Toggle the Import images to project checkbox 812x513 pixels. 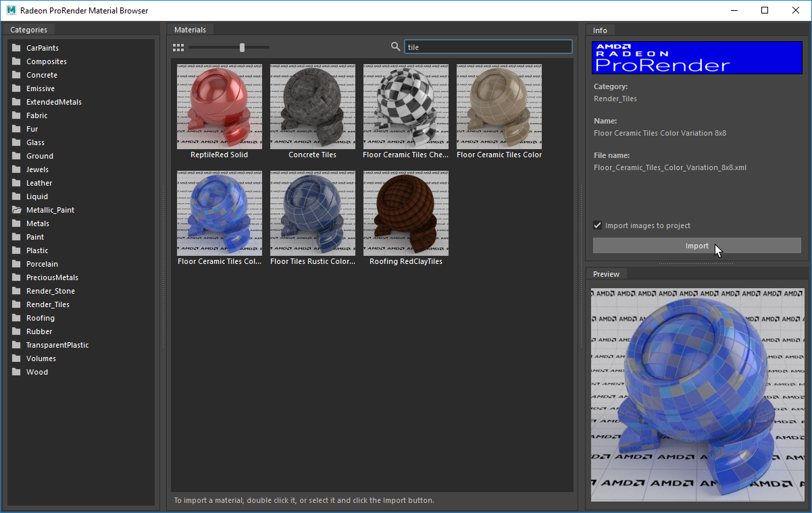tap(597, 225)
